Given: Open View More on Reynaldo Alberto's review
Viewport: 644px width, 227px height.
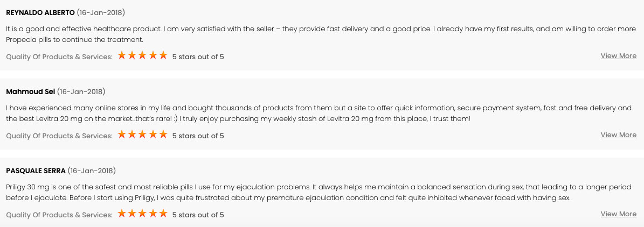Looking at the screenshot, I should click(619, 56).
